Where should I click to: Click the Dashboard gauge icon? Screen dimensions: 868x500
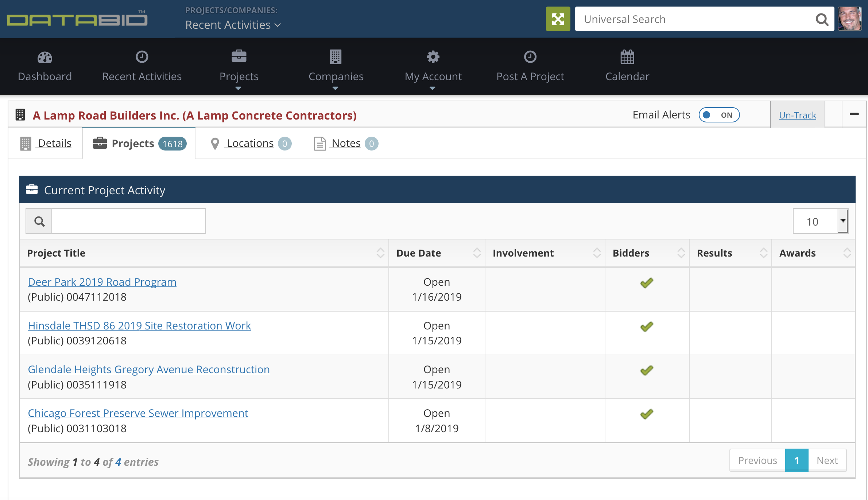click(45, 57)
